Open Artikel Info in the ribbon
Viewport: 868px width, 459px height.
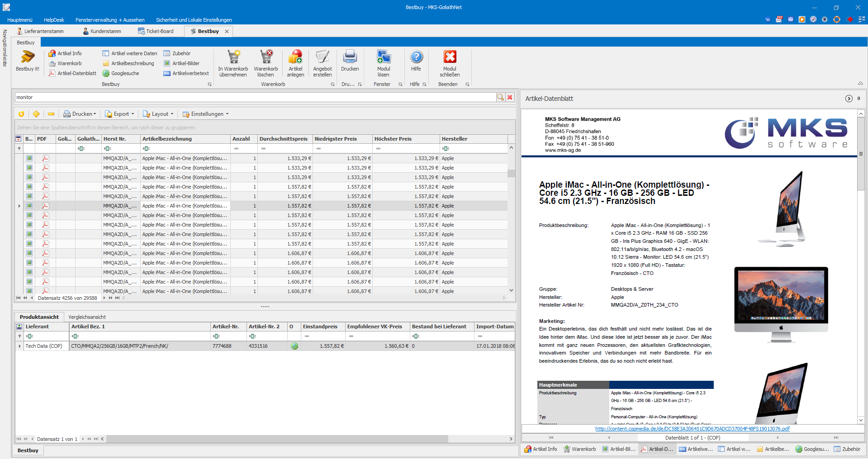pyautogui.click(x=65, y=53)
